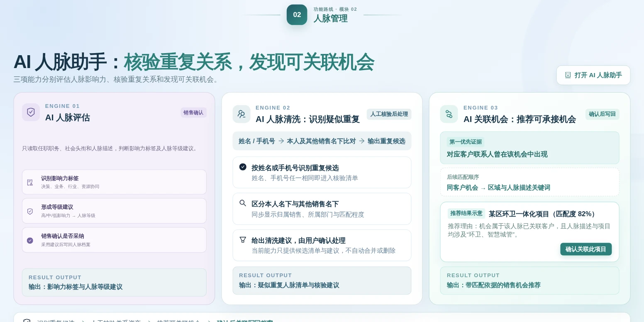Click the 02 module number badge

click(x=297, y=15)
